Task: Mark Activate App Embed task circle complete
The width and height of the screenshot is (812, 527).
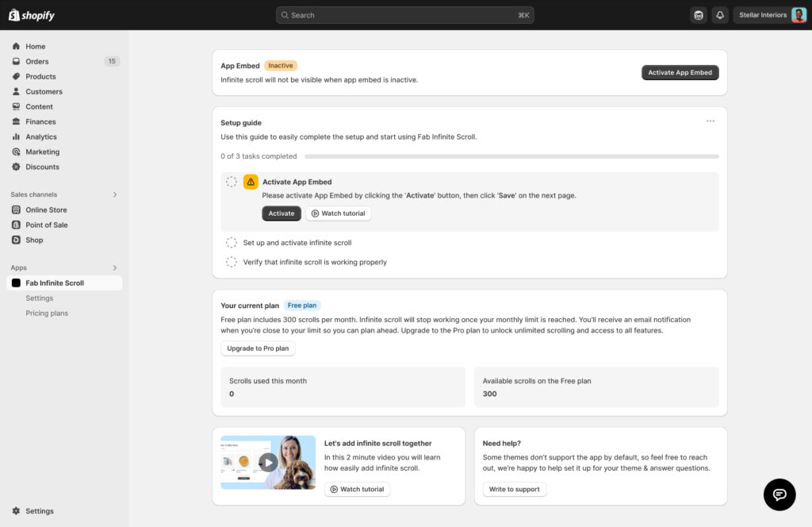Action: 232,182
